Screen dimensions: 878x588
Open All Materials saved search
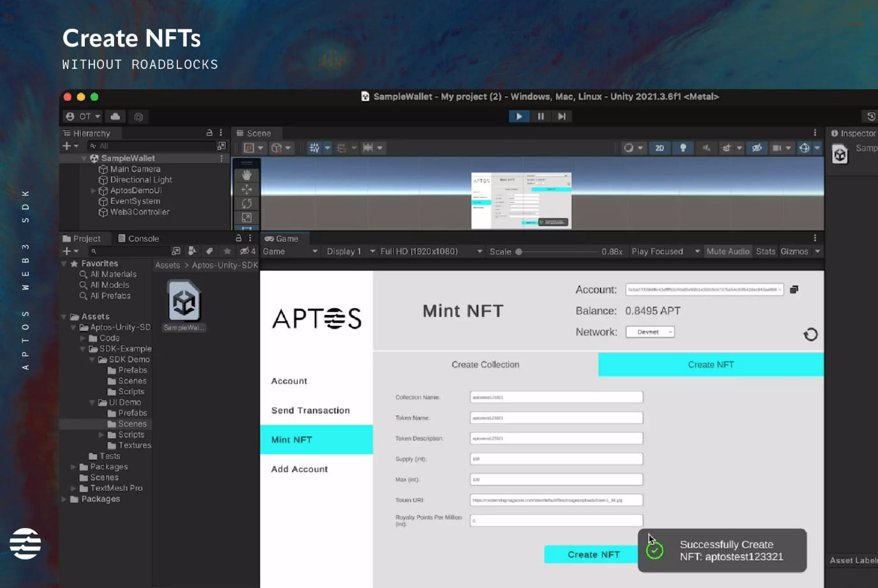[108, 274]
